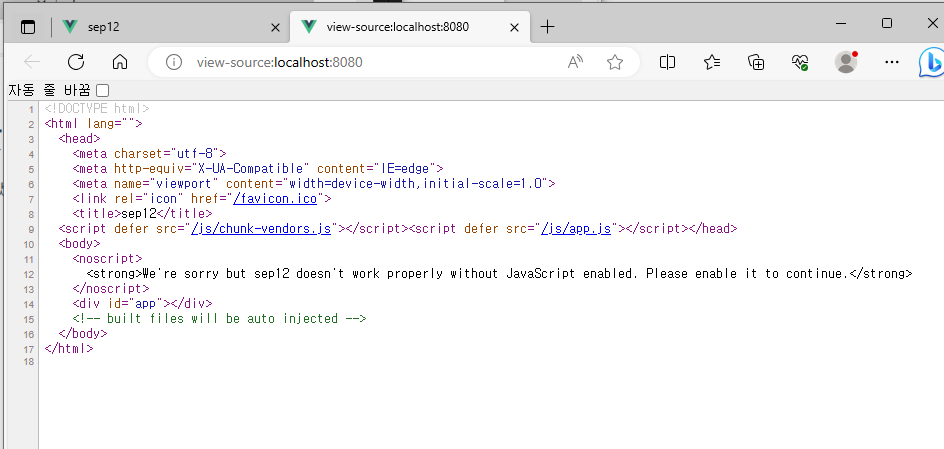Click line number 18 in gutter
Image resolution: width=944 pixels, height=449 pixels.
click(29, 362)
